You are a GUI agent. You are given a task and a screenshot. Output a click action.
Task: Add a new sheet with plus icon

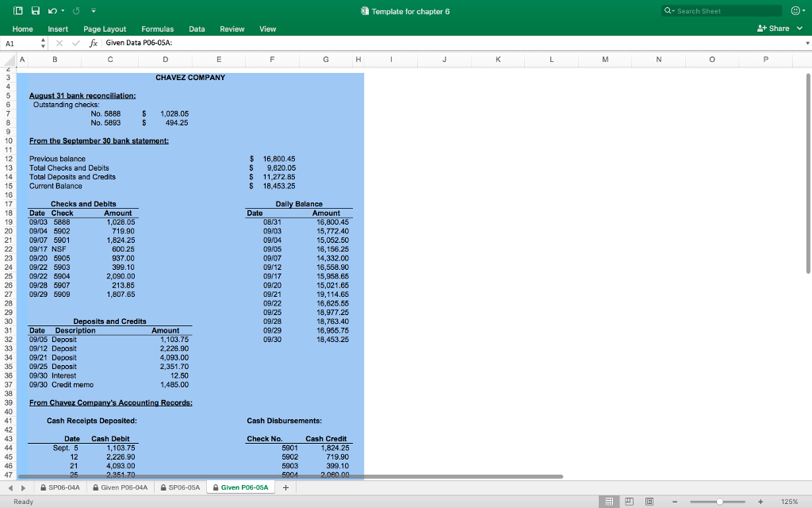(x=285, y=487)
